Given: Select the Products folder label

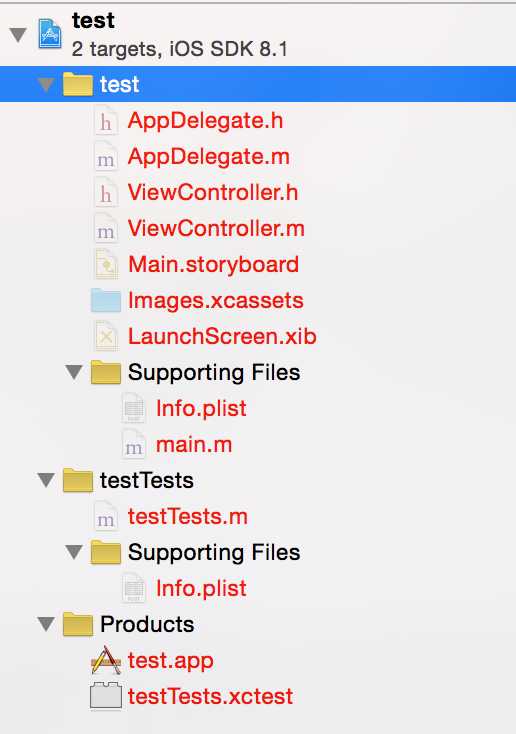Looking at the screenshot, I should [147, 624].
